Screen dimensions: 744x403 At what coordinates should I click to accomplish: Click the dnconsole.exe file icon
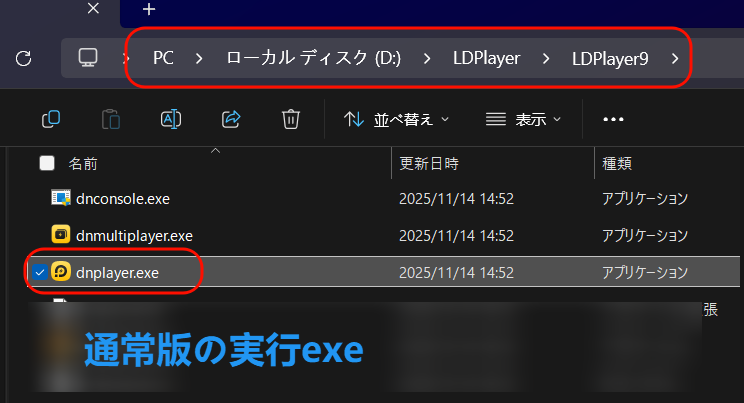[61, 198]
